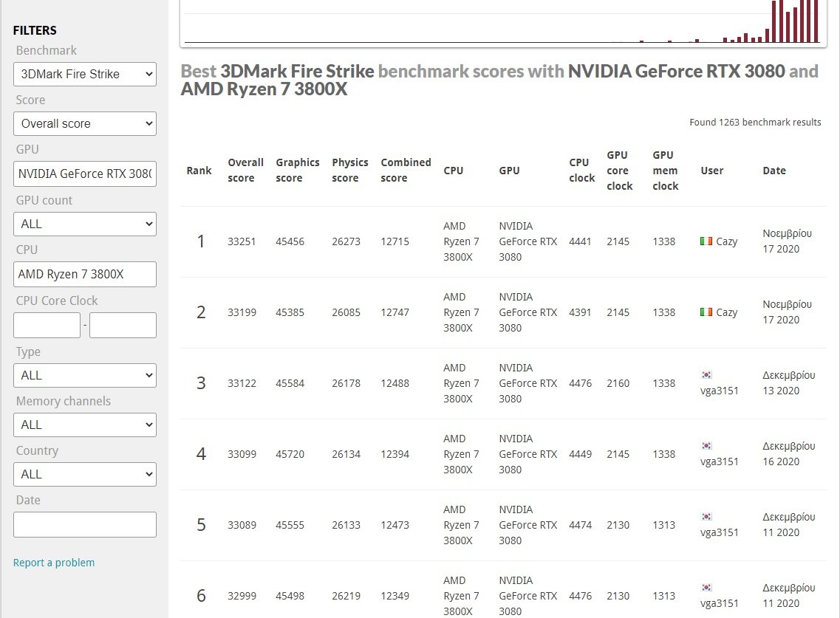The width and height of the screenshot is (840, 618).
Task: Click user vga3151 in the rank 4 row
Action: 719,461
